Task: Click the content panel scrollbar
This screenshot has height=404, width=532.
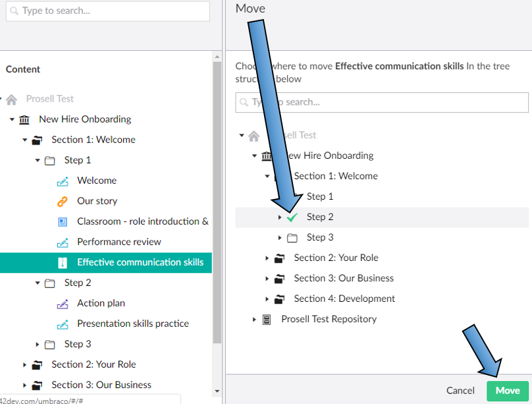Action: pos(216,198)
